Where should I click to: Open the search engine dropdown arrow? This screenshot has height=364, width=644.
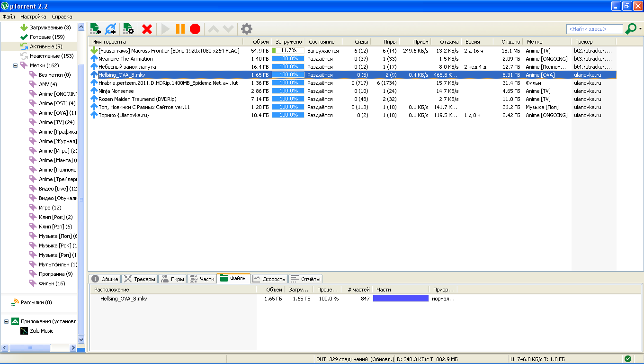pos(640,29)
